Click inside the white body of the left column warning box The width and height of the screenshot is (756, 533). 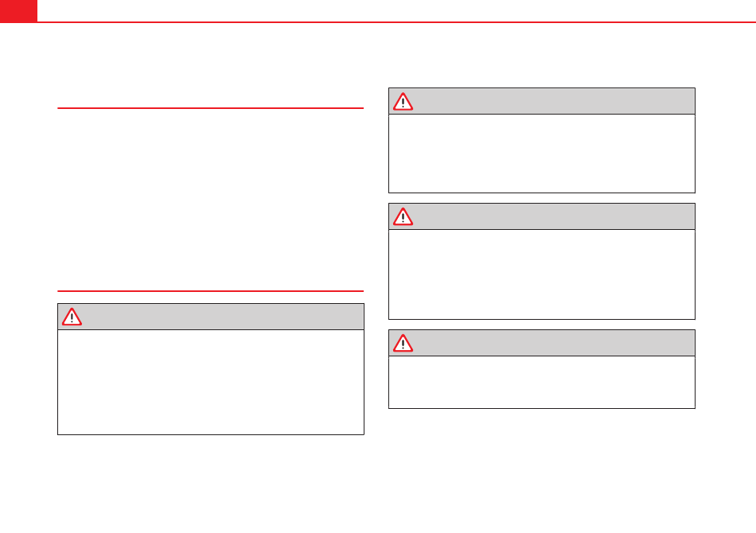pos(211,382)
